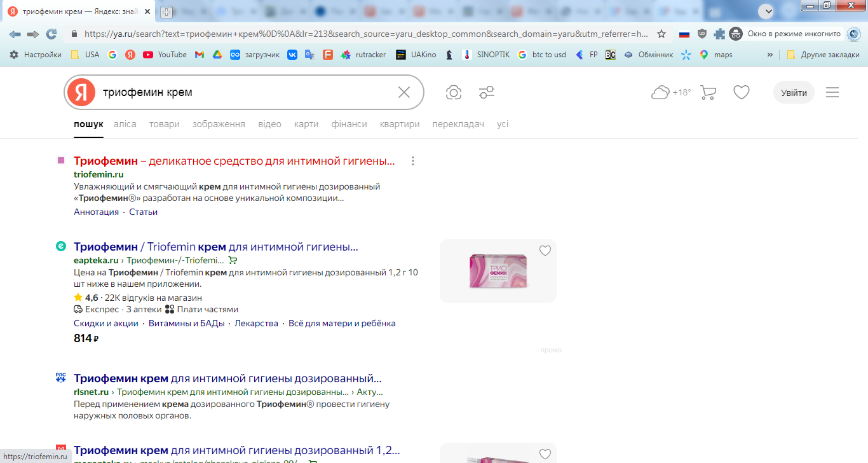Open the Триофемин product thumbnail image
The height and width of the screenshot is (463, 868).
click(498, 271)
